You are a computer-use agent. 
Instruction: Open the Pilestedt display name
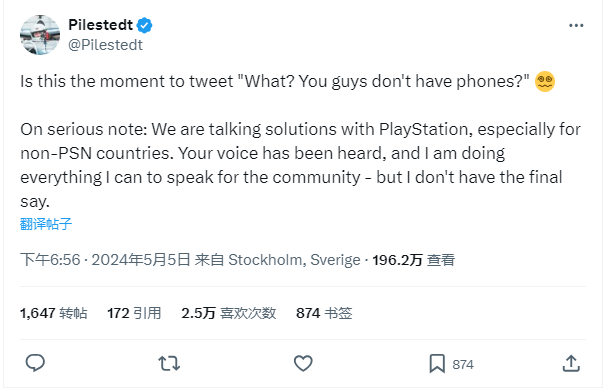click(100, 25)
